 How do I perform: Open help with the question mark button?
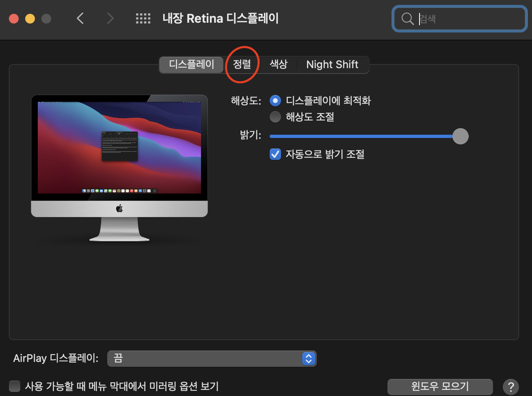(511, 386)
